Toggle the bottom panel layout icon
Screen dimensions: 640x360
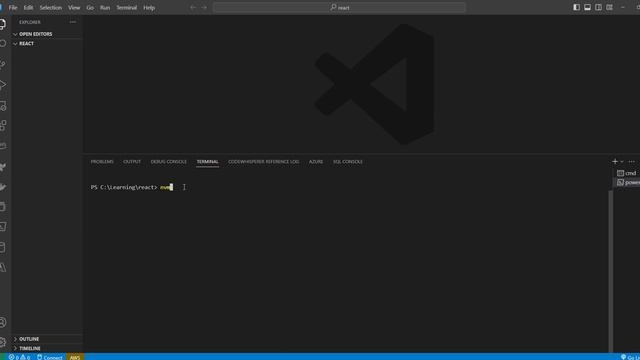pos(587,7)
